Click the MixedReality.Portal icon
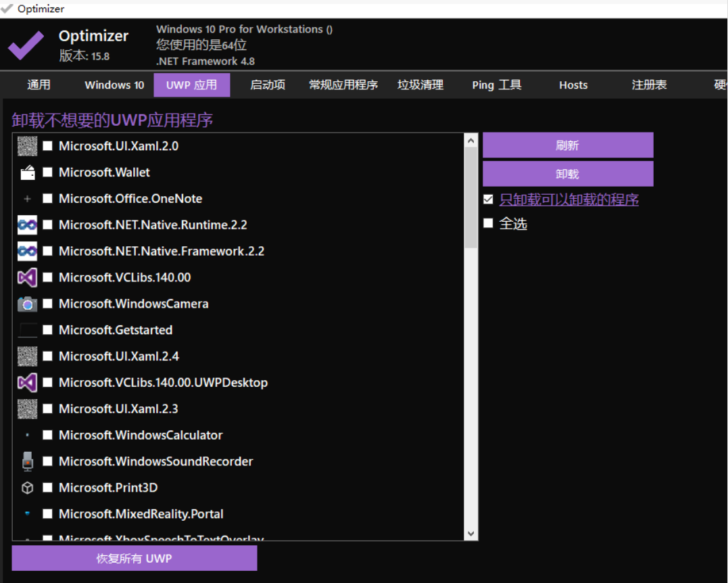The width and height of the screenshot is (728, 583). point(28,514)
